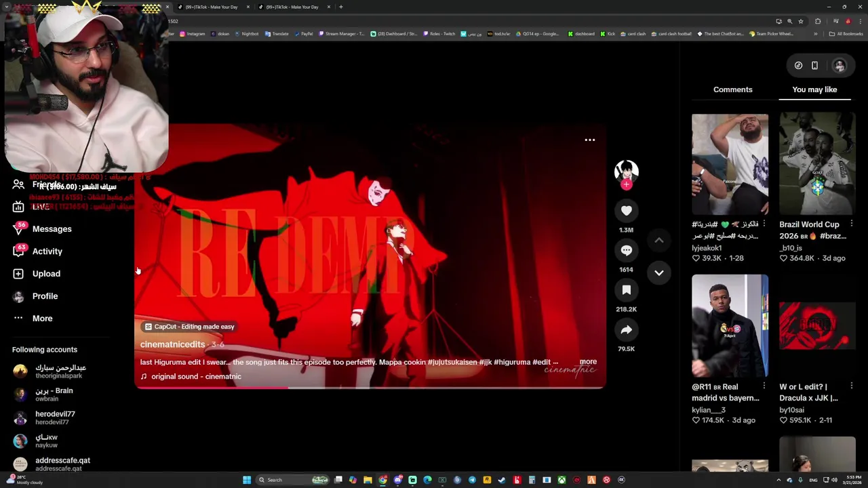The image size is (868, 488).
Task: Open Telegram from the taskbar
Action: tap(472, 480)
